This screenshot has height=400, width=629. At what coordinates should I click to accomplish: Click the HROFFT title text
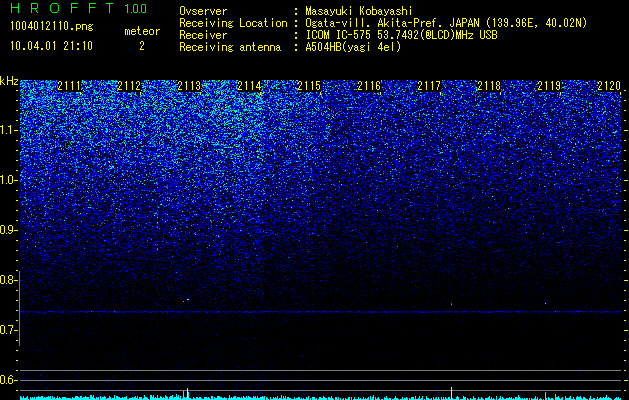(x=63, y=8)
